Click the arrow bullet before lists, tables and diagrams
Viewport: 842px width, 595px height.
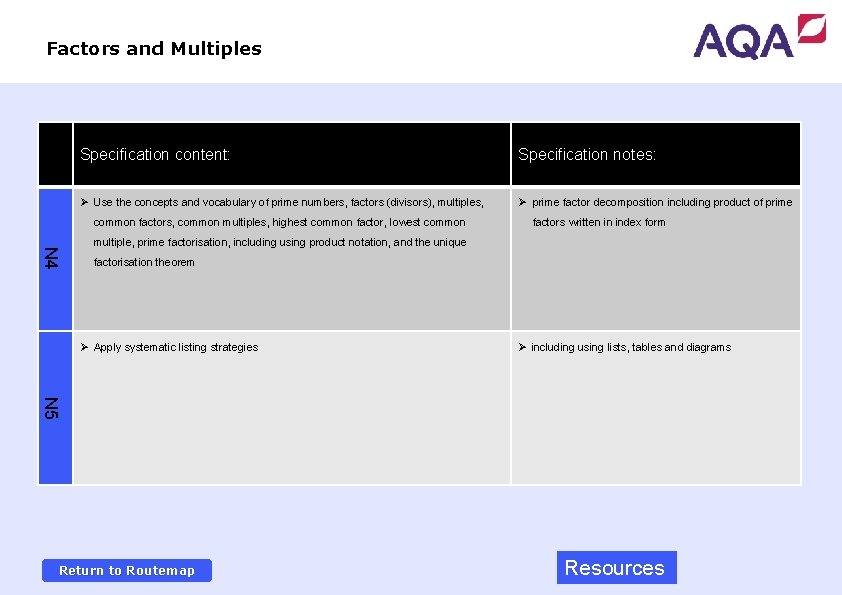pyautogui.click(x=522, y=347)
